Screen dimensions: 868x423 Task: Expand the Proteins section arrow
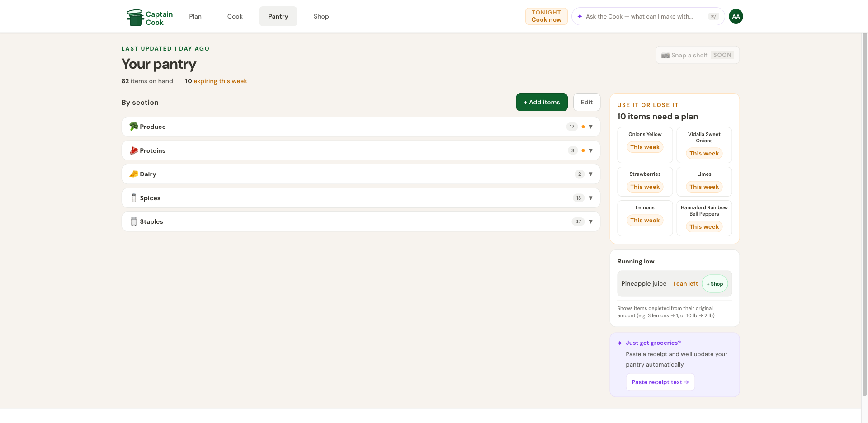pyautogui.click(x=590, y=150)
